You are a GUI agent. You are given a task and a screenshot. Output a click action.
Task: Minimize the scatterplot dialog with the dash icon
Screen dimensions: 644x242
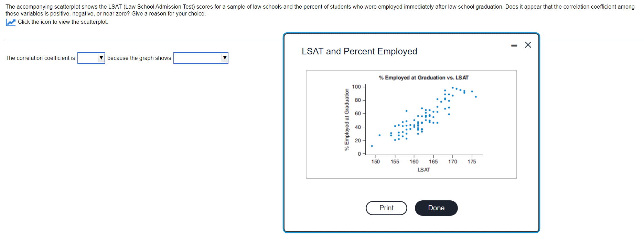click(514, 45)
